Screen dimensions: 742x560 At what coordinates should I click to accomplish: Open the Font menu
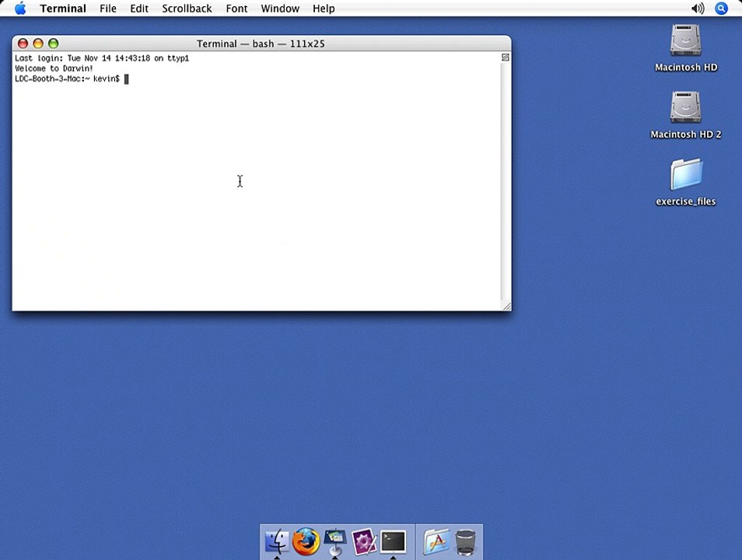(236, 9)
